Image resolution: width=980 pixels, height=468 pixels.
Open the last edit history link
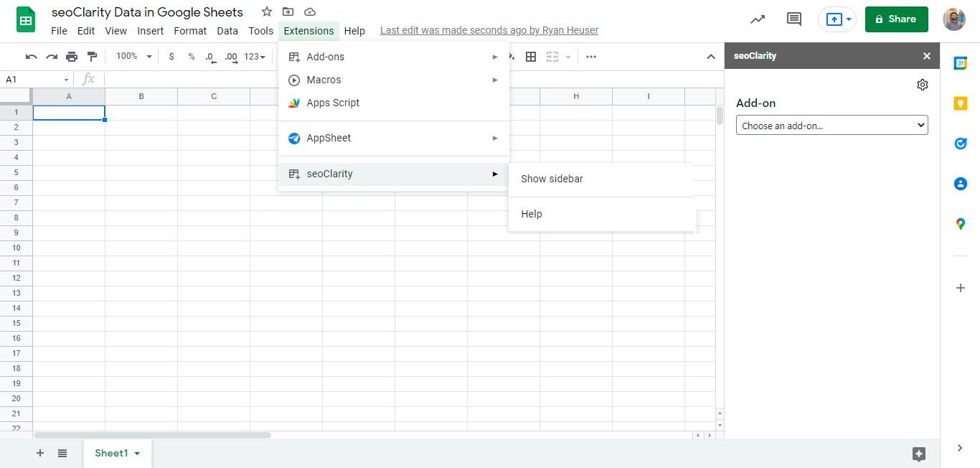[489, 31]
